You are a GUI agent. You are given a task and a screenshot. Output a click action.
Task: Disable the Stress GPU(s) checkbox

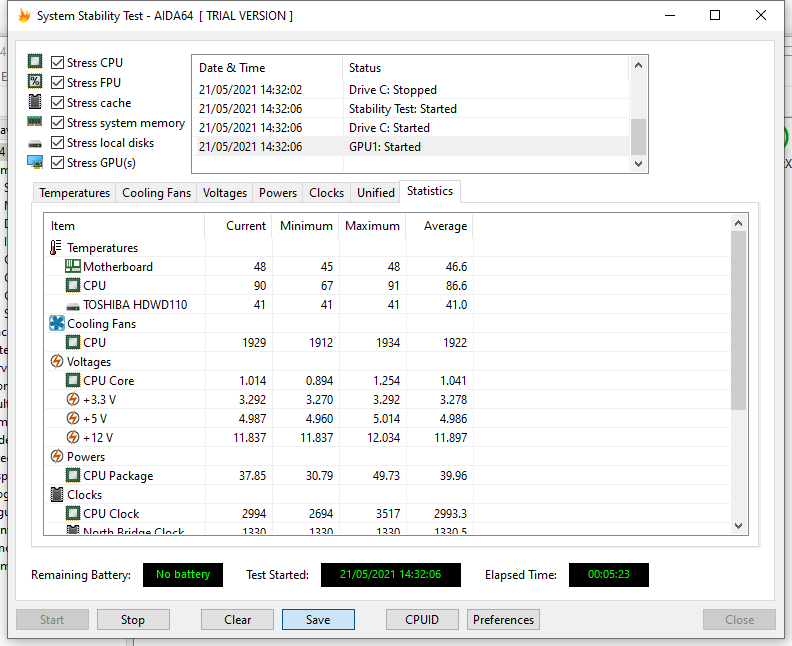(58, 163)
